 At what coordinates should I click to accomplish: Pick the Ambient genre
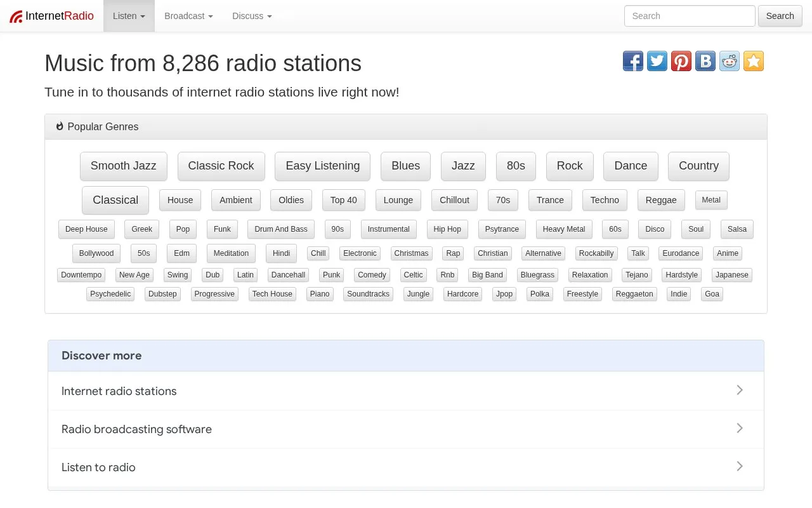236,200
